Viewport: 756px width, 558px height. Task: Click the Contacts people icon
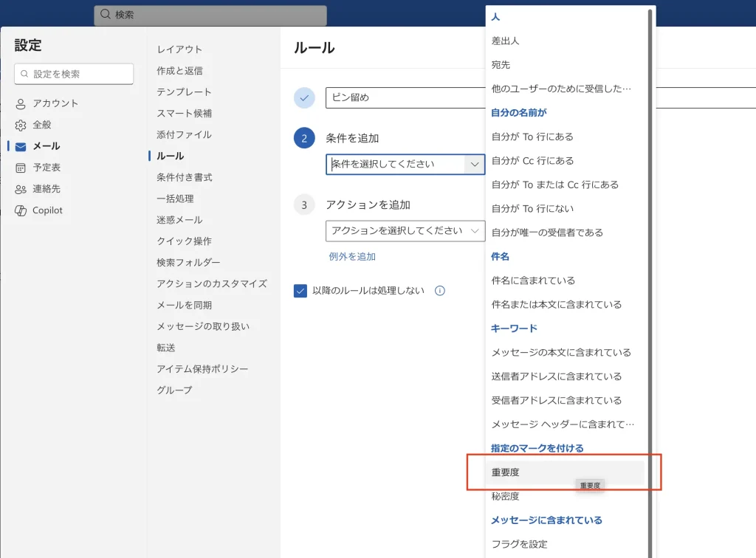pos(21,189)
